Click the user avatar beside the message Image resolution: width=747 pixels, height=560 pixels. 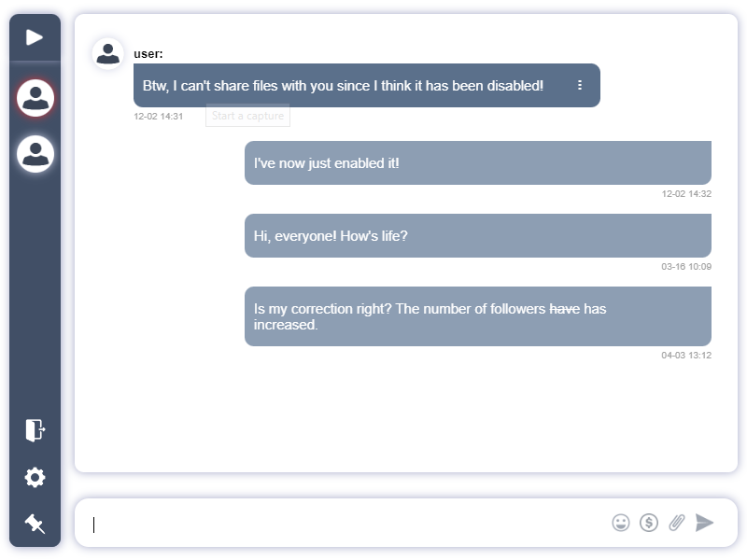pos(108,54)
